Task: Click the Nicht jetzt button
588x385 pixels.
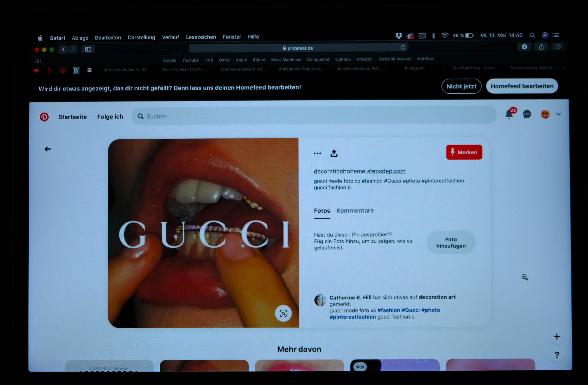Action: (x=461, y=86)
